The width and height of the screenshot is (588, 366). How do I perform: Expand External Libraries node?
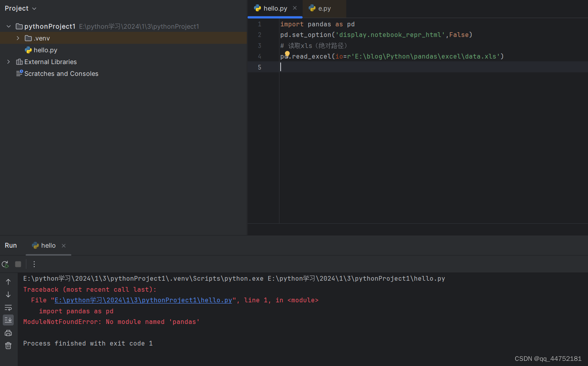point(9,62)
